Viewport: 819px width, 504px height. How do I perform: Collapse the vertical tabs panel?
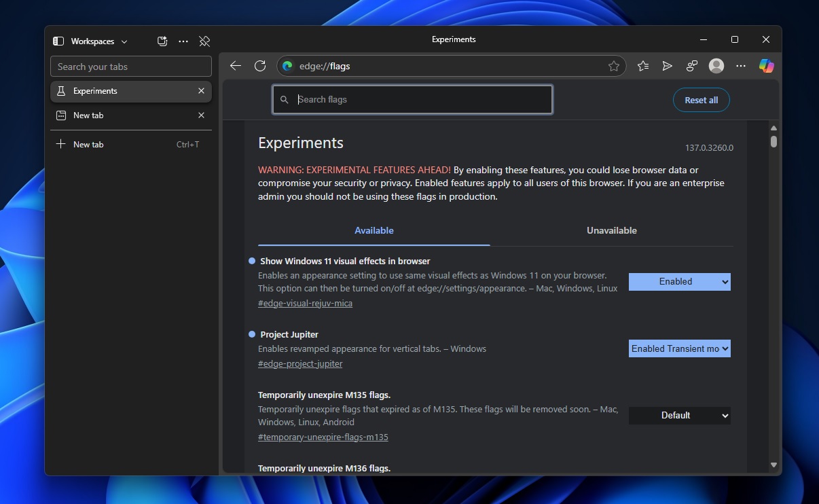click(57, 41)
